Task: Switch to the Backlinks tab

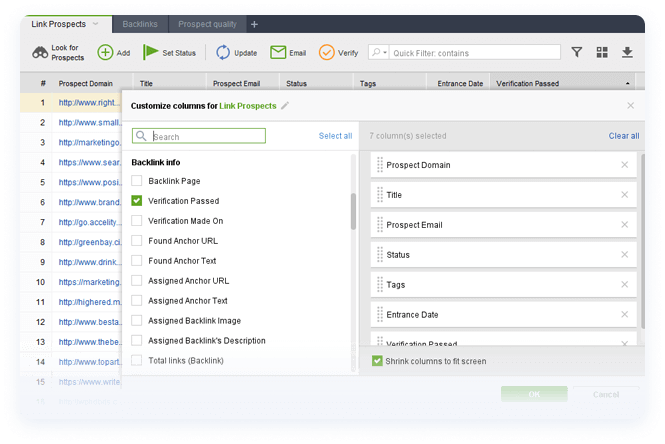Action: click(138, 23)
